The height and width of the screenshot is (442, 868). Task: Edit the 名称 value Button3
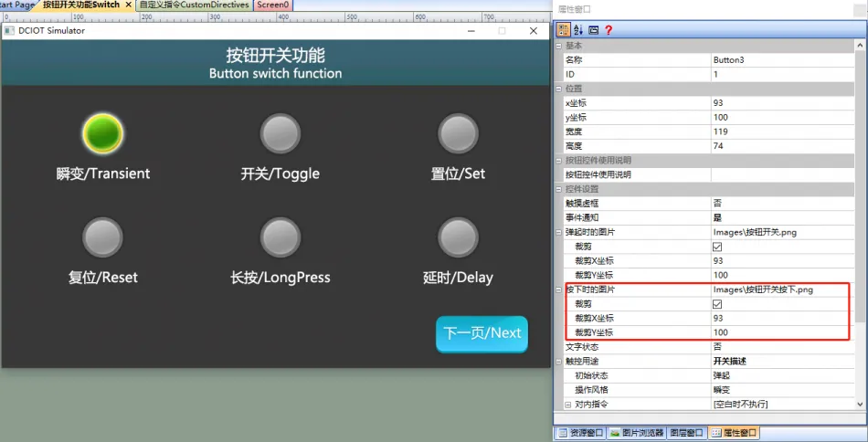click(x=783, y=59)
